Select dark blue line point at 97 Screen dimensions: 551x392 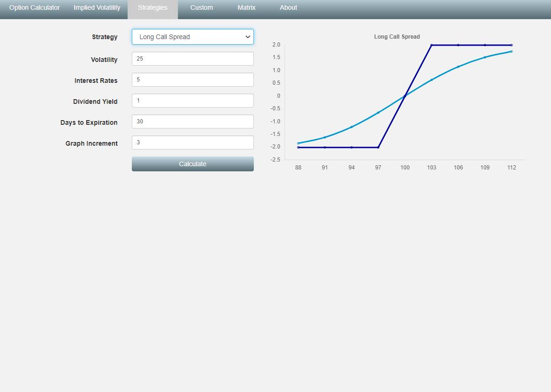click(378, 147)
